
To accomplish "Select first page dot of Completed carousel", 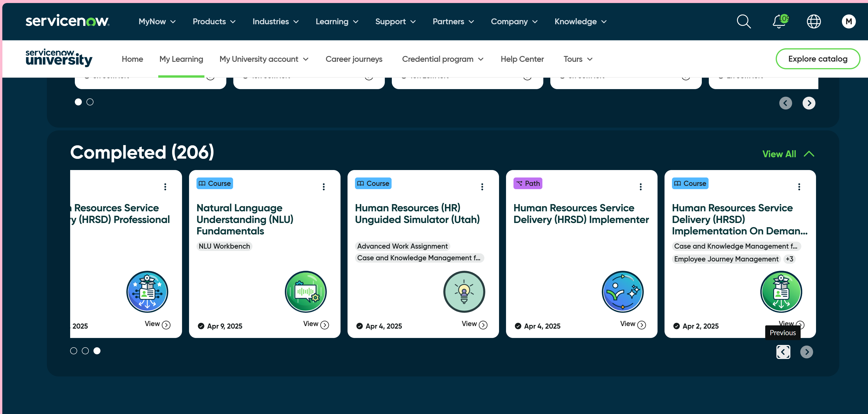I will pos(73,351).
